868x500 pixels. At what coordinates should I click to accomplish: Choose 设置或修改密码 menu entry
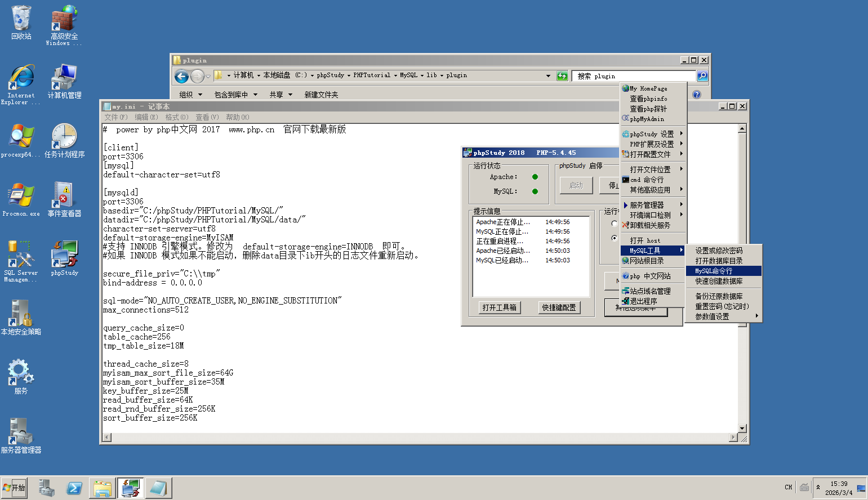pyautogui.click(x=724, y=251)
